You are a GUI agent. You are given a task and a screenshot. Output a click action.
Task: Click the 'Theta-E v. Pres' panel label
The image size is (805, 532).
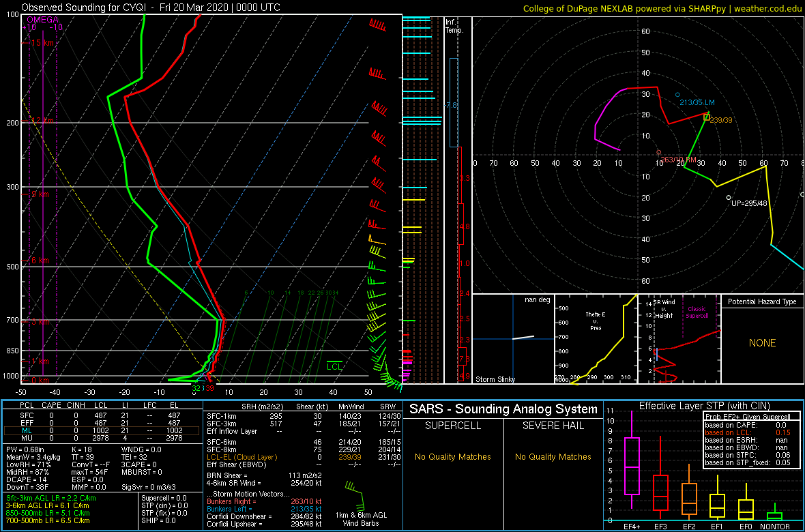(596, 321)
